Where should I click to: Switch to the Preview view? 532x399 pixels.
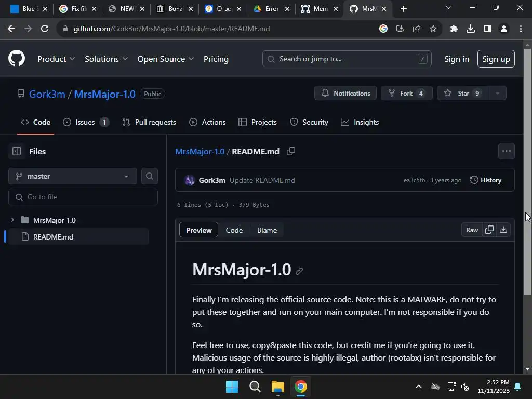198,230
